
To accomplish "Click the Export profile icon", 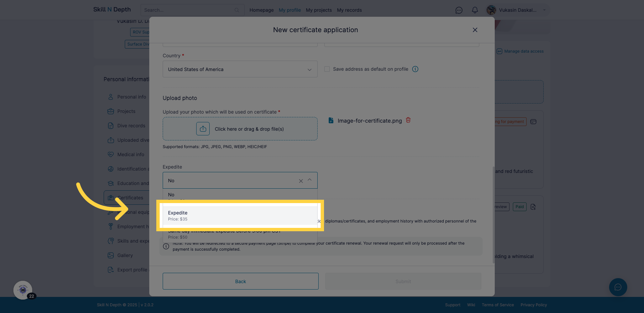I will pos(111,270).
